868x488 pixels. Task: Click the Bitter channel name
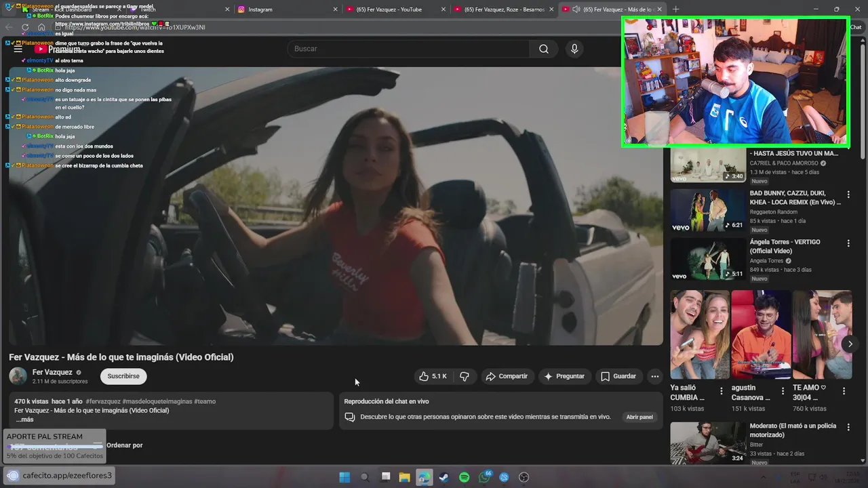756,445
